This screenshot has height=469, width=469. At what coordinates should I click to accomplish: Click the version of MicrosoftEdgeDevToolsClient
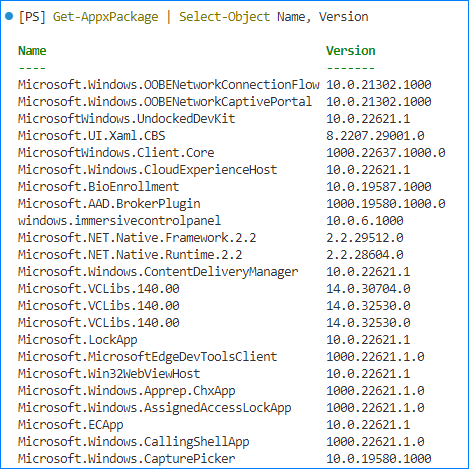375,357
